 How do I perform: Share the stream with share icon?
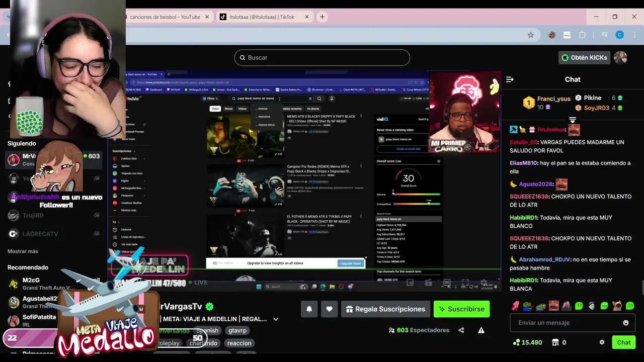point(461,330)
